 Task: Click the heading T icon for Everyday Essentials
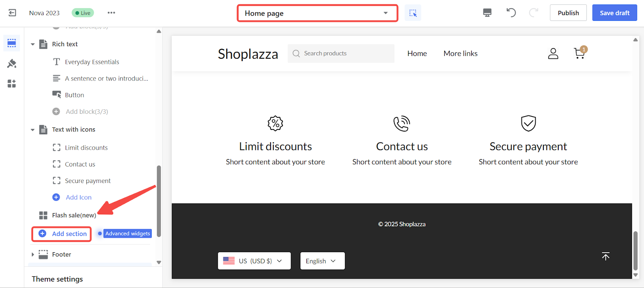tap(56, 62)
